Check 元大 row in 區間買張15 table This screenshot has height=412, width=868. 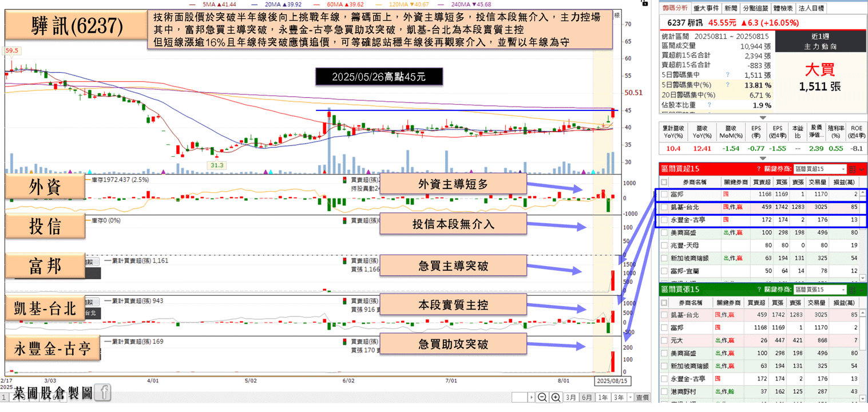(664, 340)
